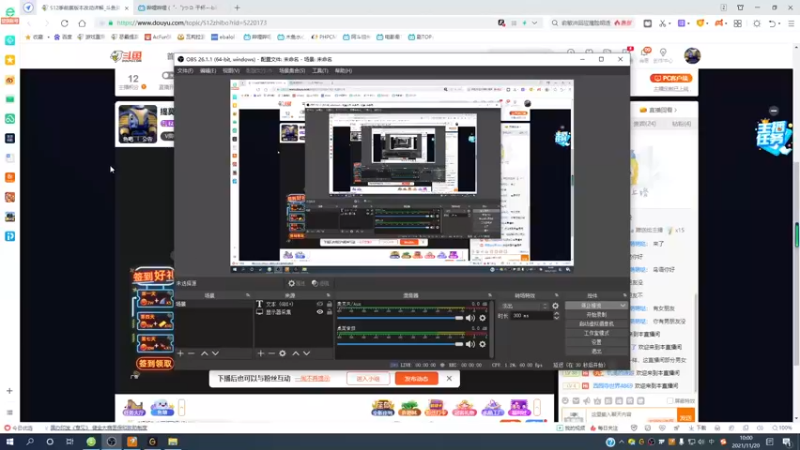Move the scene up in the list
This screenshot has width=800, height=450.
coord(204,353)
